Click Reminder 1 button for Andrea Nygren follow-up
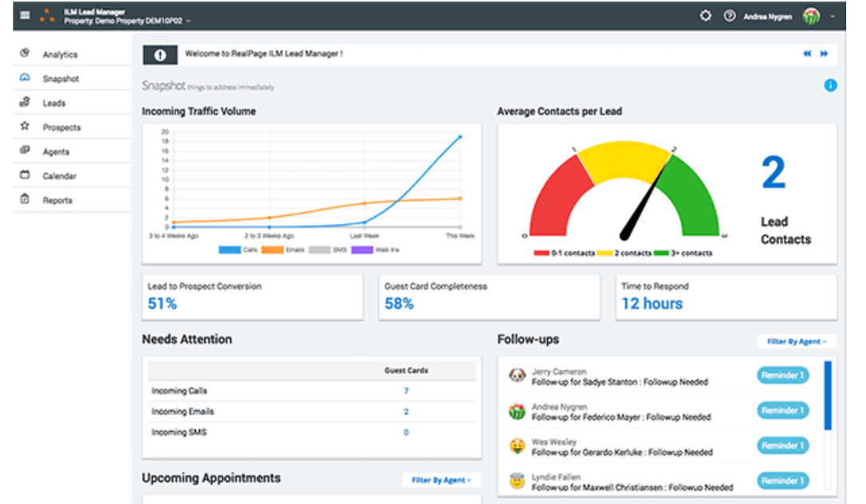Image resolution: width=866 pixels, height=504 pixels. (782, 411)
